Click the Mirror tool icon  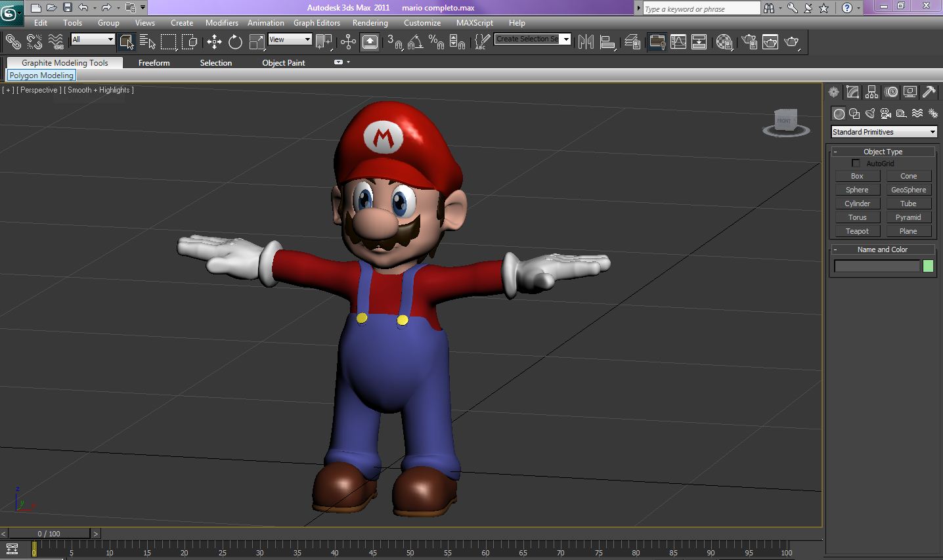coord(586,42)
